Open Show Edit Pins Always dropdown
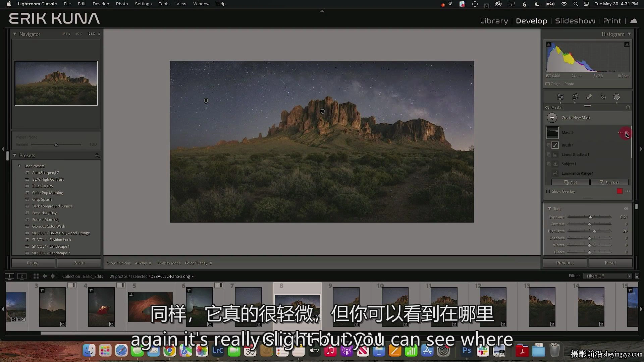 [143, 263]
